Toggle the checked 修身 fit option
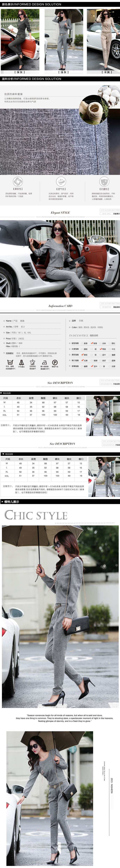The height and width of the screenshot is (868, 120). (x=94, y=343)
